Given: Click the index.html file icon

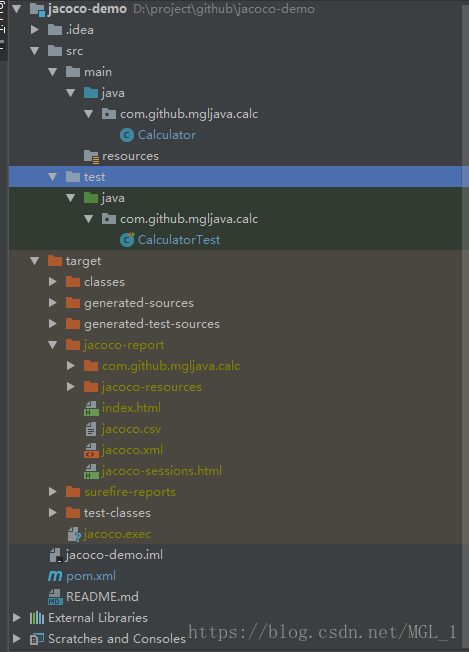Looking at the screenshot, I should 91,408.
